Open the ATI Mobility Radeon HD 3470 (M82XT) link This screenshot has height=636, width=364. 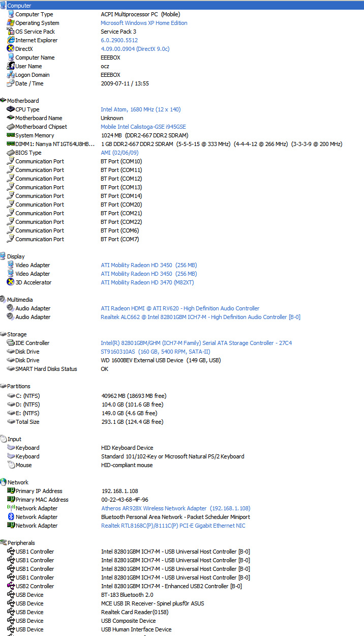click(x=147, y=282)
